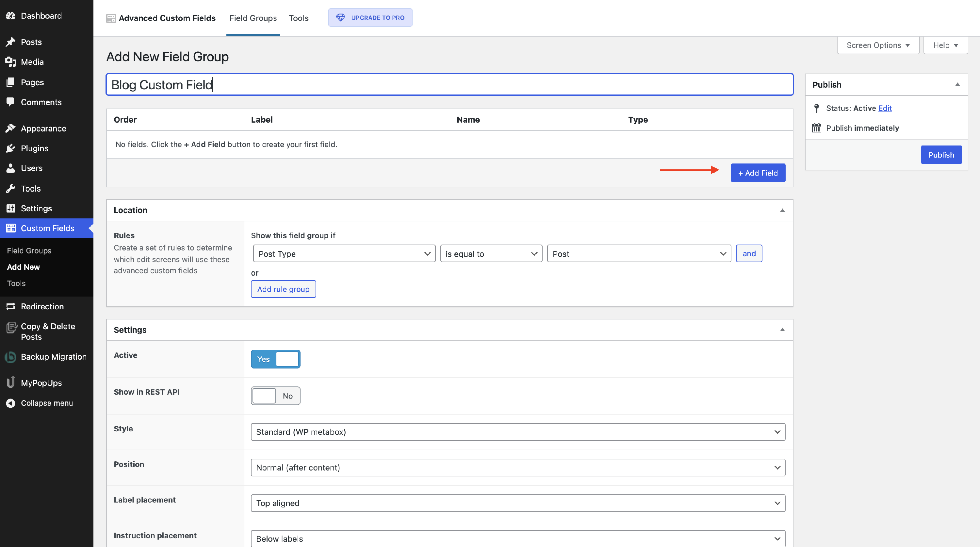Open Plugins via the plug icon

(x=11, y=148)
